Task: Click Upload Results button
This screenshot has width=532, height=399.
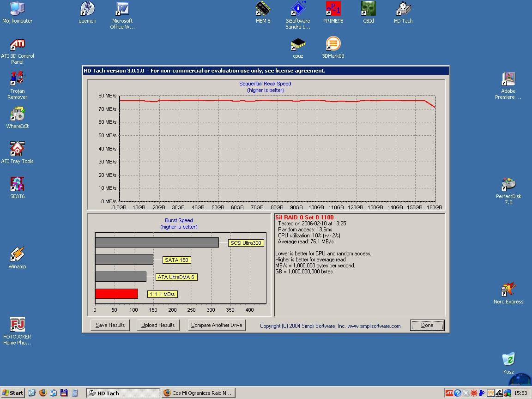Action: click(158, 325)
